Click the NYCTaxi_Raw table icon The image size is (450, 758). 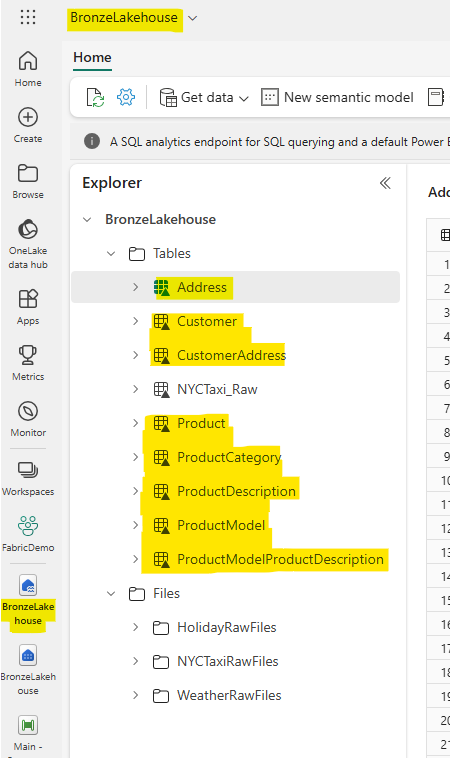(x=161, y=389)
